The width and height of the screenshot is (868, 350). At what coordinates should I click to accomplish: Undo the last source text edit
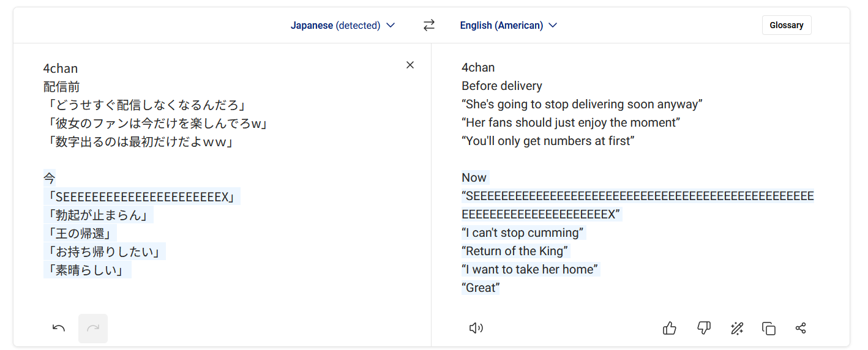[x=59, y=328]
